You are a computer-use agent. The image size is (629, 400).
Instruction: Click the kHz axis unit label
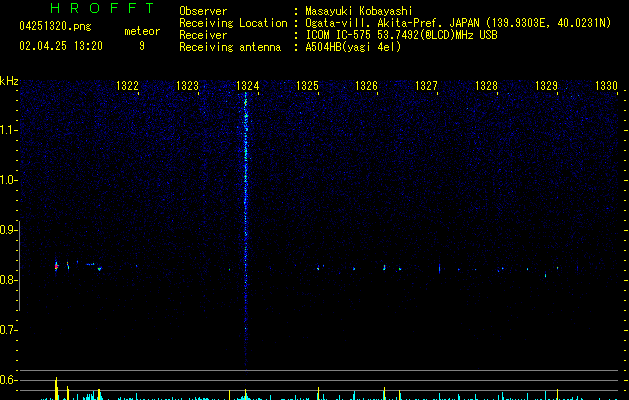9,81
